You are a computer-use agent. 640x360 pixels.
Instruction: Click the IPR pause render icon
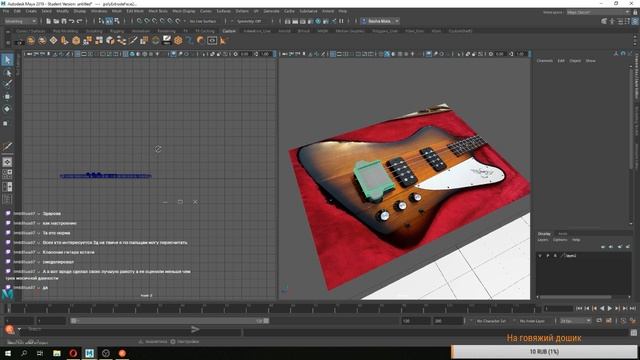tap(341, 21)
